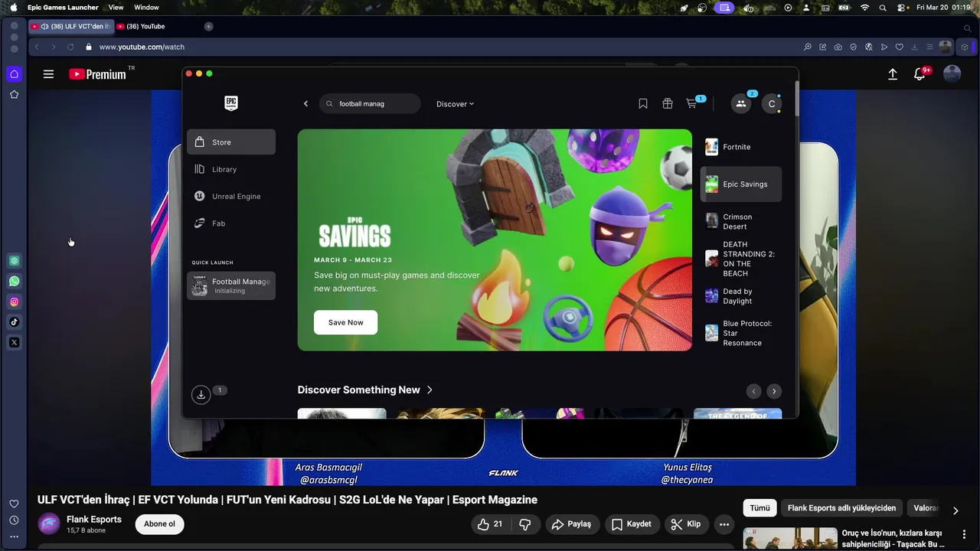Click the Epic Games logo
The width and height of the screenshot is (980, 551).
231,103
